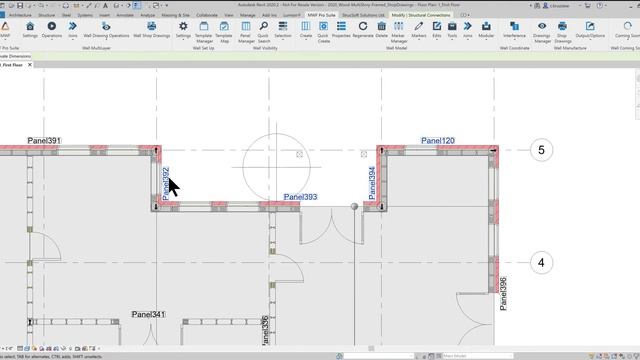The height and width of the screenshot is (360, 640).
Task: Open Wall Manufacture Shop Drawings
Action: pos(562,32)
